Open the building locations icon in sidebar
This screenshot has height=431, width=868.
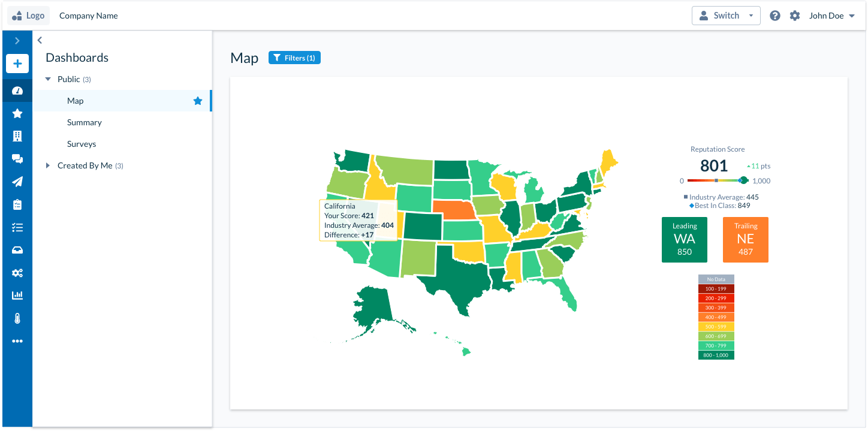point(17,135)
